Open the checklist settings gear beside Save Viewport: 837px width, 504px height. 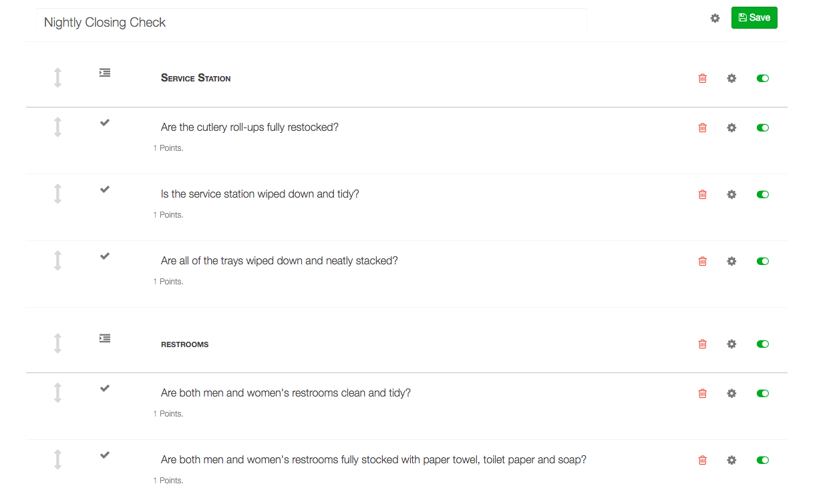point(715,18)
